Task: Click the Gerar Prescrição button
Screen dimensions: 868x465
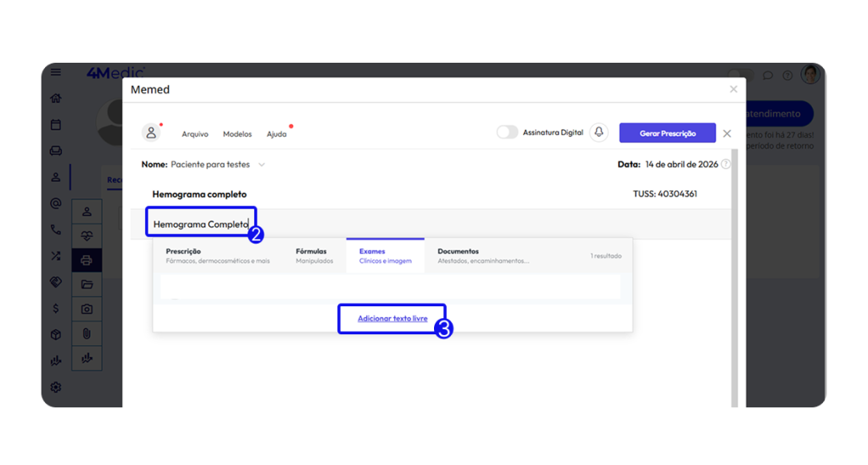Action: pyautogui.click(x=667, y=133)
